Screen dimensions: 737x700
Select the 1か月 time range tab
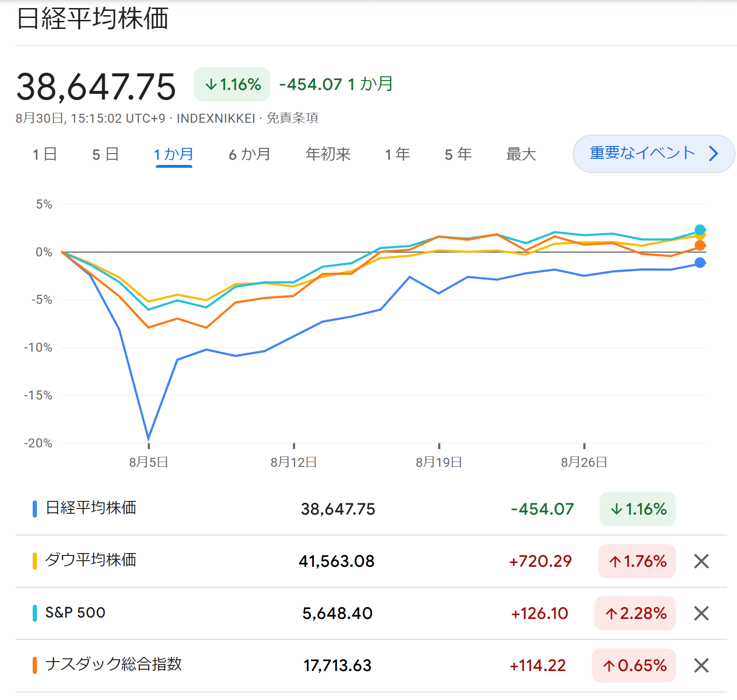(x=174, y=154)
